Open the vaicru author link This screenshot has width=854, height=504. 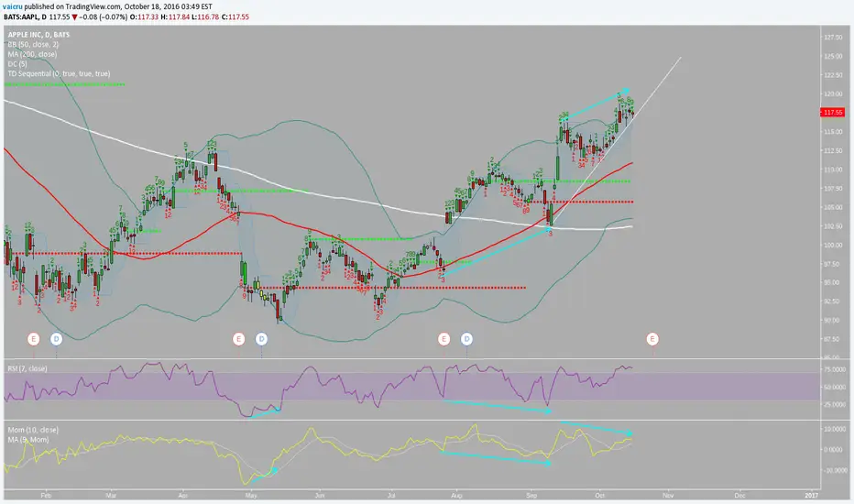[x=11, y=6]
